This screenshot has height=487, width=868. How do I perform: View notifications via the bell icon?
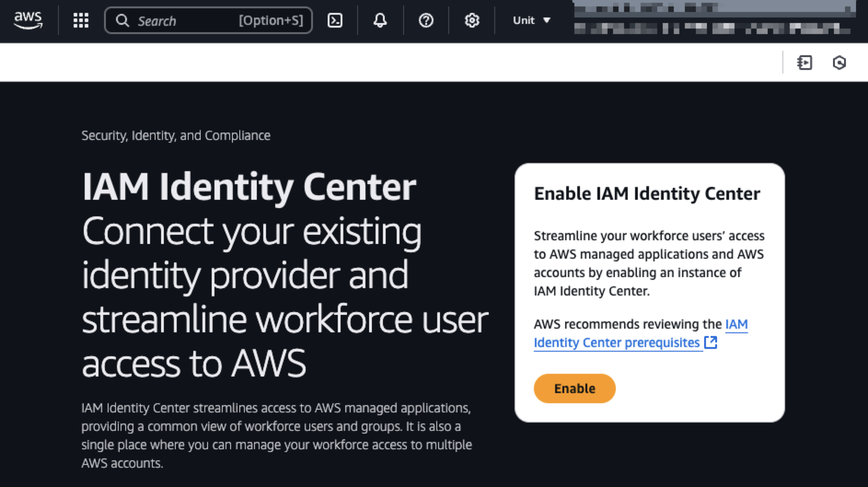[380, 20]
